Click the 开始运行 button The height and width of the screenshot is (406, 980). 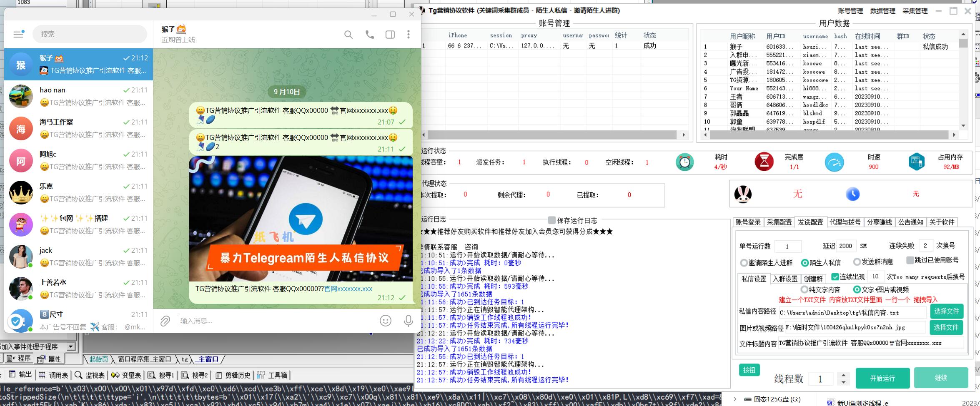(882, 378)
